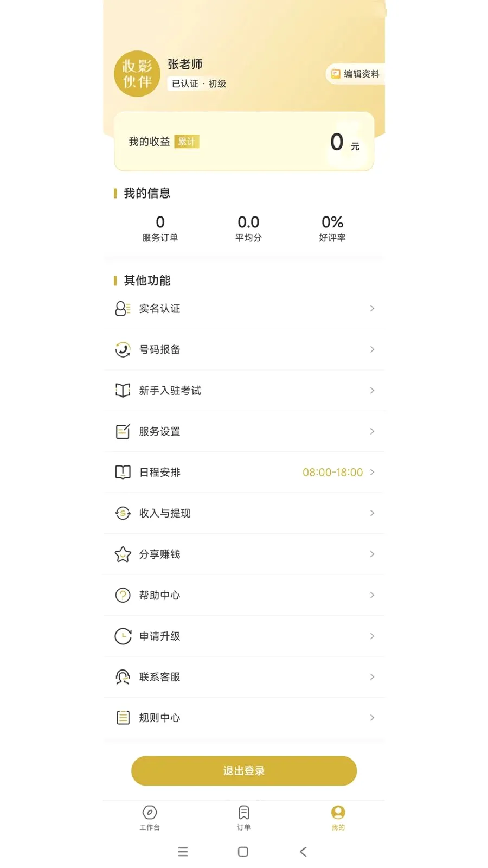Tap the 申请升级 clock icon
The height and width of the screenshot is (868, 488).
pos(123,636)
